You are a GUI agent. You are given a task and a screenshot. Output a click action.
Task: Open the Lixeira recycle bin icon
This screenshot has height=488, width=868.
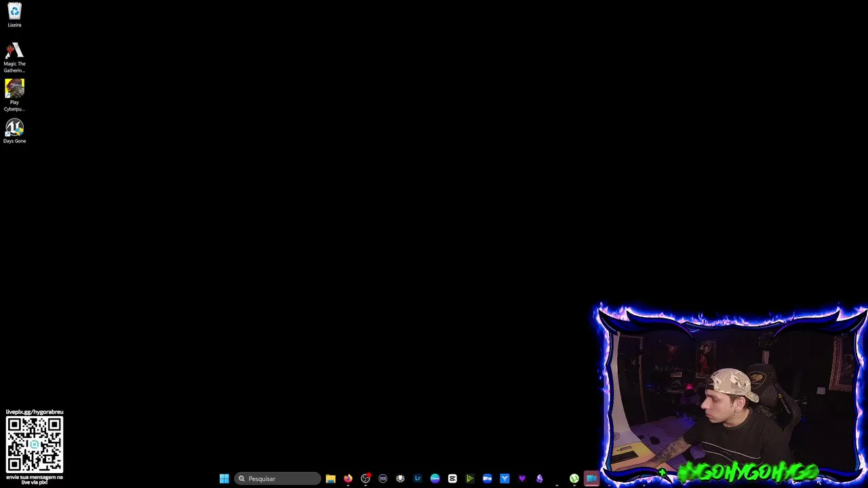coord(14,16)
